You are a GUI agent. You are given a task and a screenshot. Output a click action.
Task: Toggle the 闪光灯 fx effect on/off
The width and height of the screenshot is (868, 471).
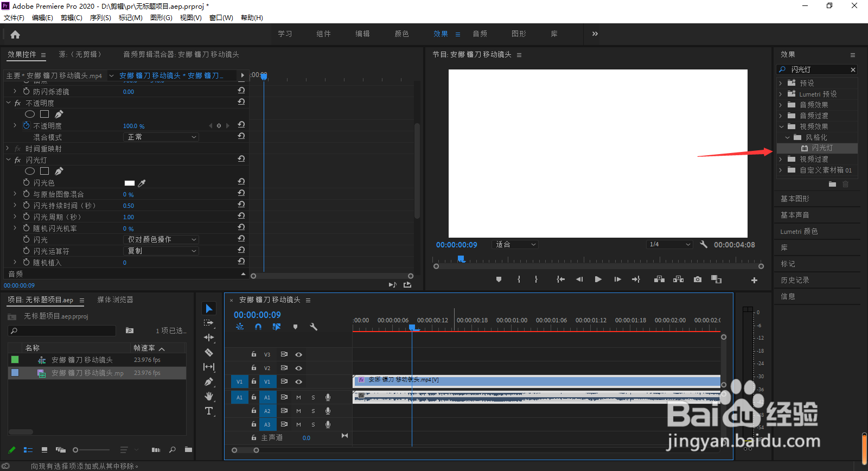click(17, 160)
